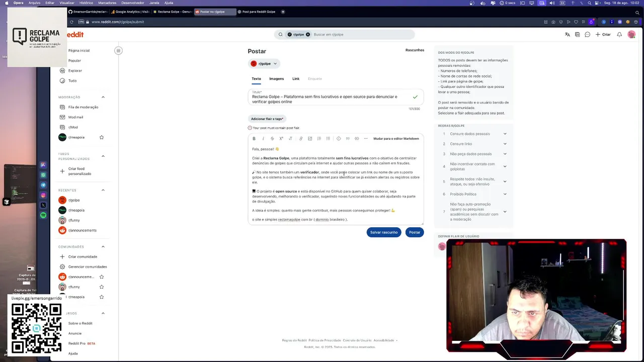Switch to the Link post tab
This screenshot has height=362, width=644.
(x=296, y=79)
